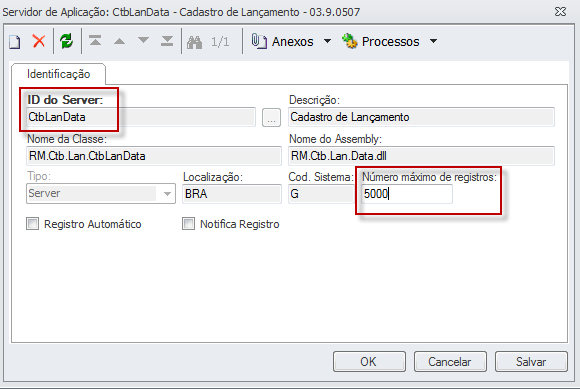This screenshot has height=389, width=580.
Task: Click the Descrição field
Action: point(421,117)
